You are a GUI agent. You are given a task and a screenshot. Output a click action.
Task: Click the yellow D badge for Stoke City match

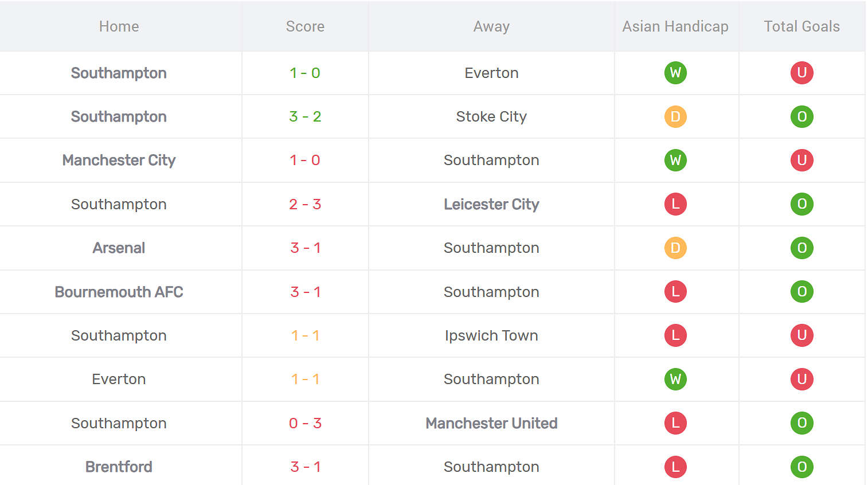point(675,117)
